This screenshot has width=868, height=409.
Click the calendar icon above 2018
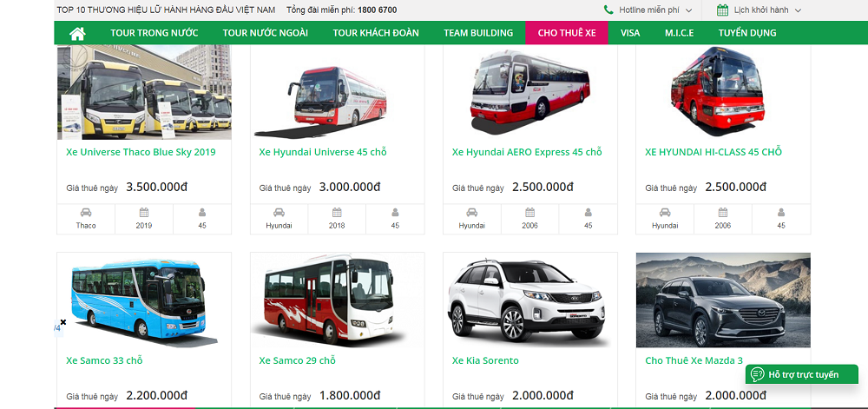(x=337, y=212)
